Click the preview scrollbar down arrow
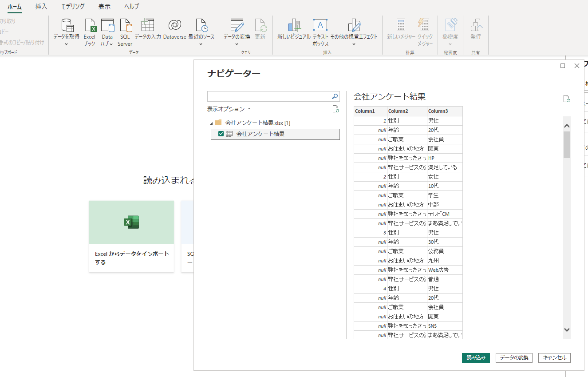Viewport: 588px width, 377px height. (x=567, y=329)
